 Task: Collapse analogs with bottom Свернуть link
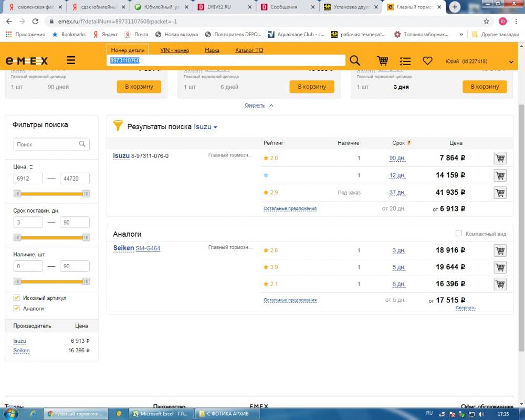pos(465,308)
